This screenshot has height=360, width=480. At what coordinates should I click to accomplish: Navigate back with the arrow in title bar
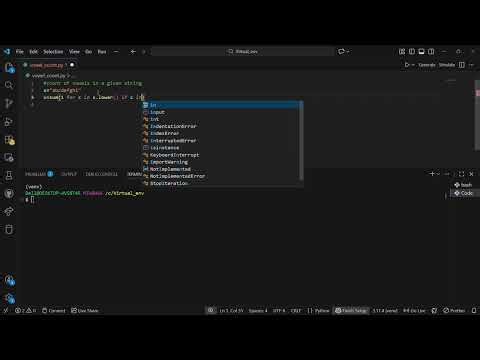point(133,52)
